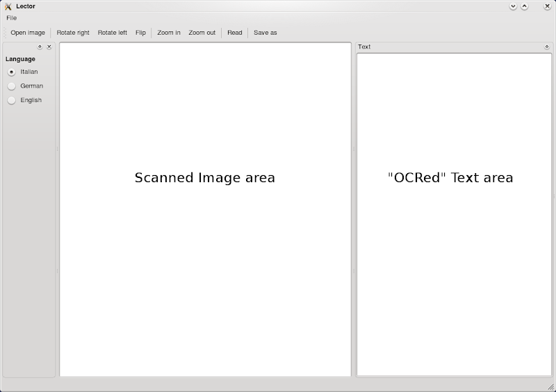The width and height of the screenshot is (556, 392).
Task: Float the Language dock panel
Action: click(40, 47)
